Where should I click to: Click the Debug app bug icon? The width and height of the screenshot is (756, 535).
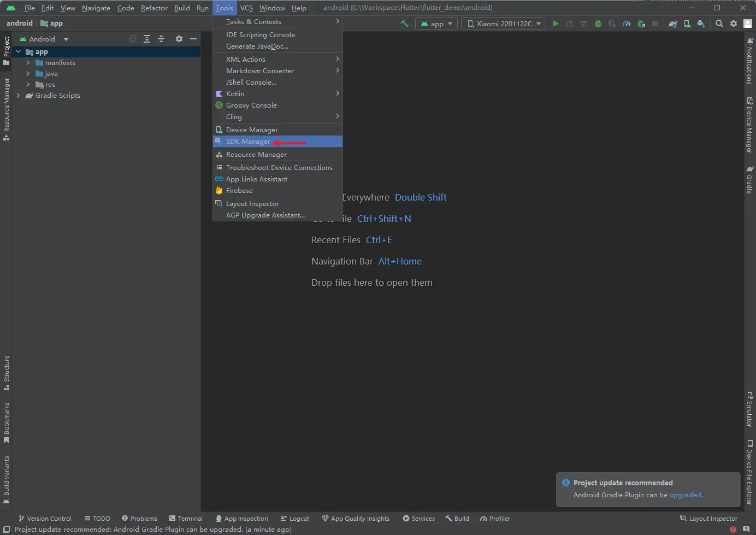point(598,23)
